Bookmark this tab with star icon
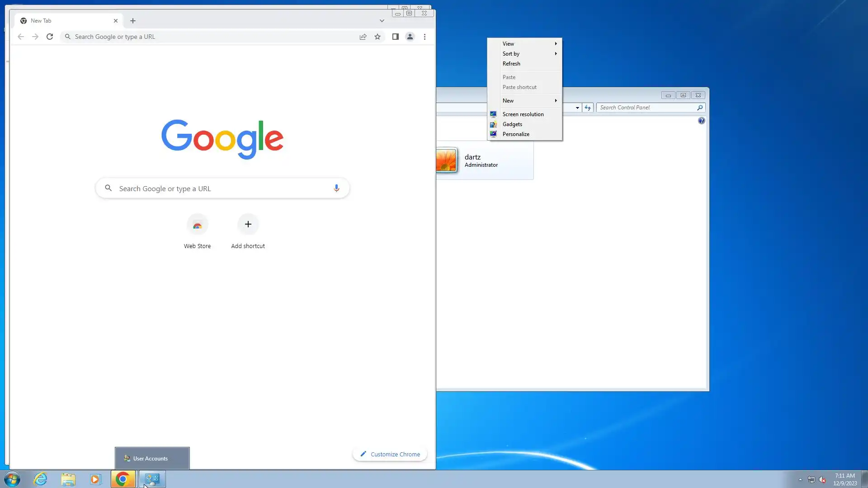 click(377, 37)
